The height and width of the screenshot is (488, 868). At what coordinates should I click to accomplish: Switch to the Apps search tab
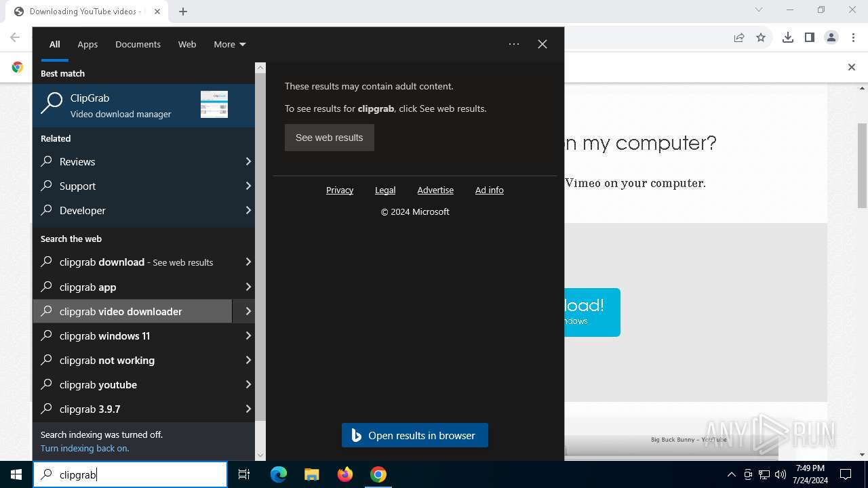pos(87,44)
